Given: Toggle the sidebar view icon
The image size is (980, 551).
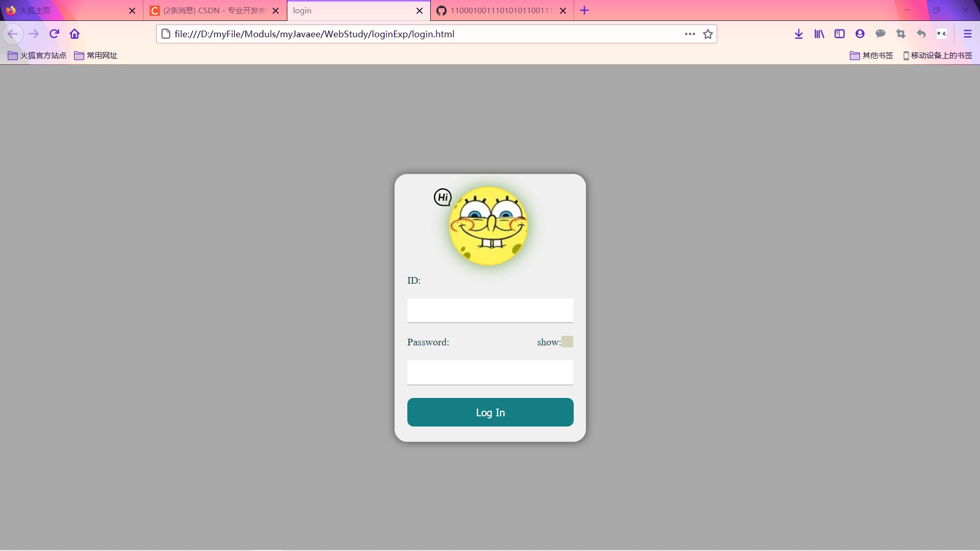Looking at the screenshot, I should tap(840, 34).
